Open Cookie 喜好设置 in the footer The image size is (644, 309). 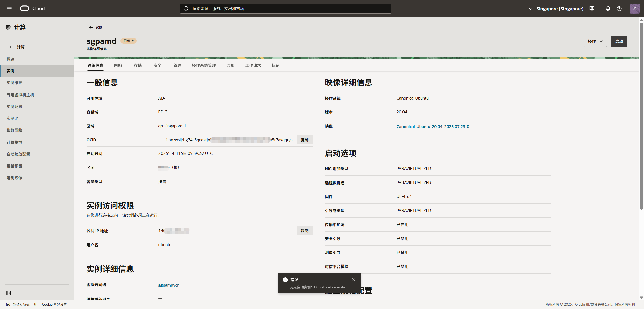pos(54,304)
